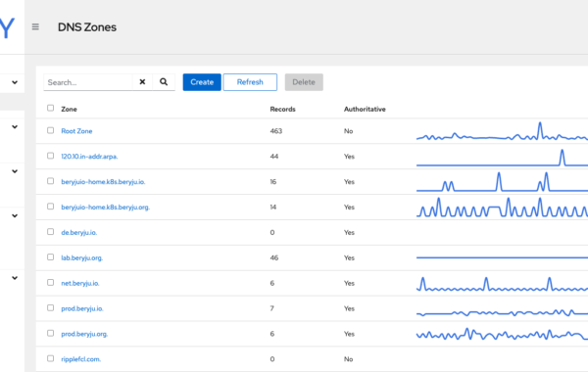The image size is (588, 372).
Task: Click the Zone column header
Action: coord(69,109)
